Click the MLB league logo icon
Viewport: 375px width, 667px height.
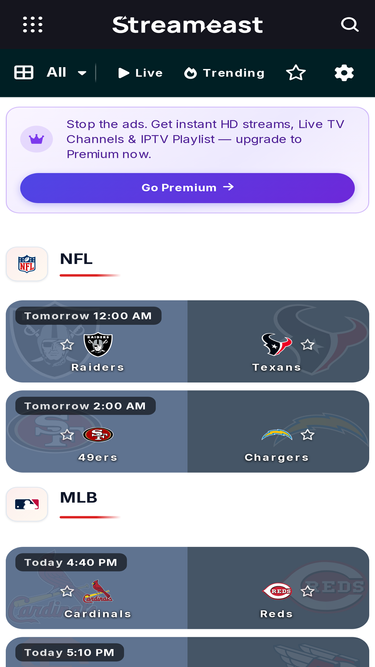27,504
